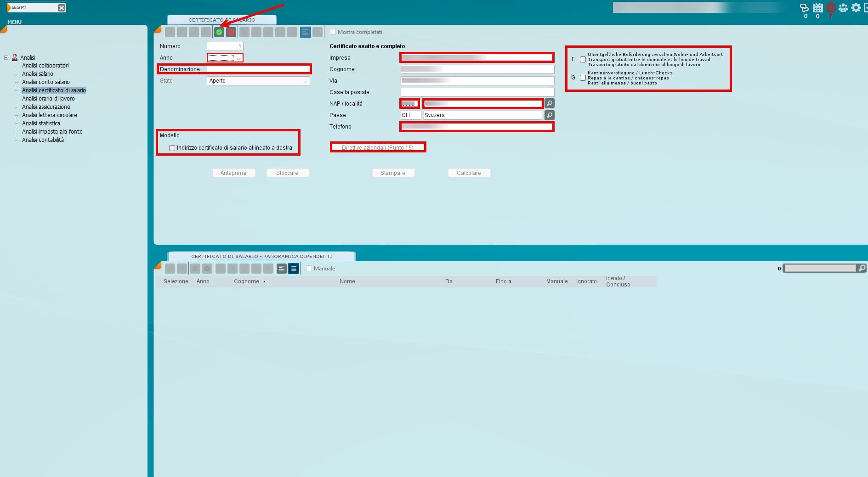Open the red clipboard task list icon
Image resolution: width=868 pixels, height=477 pixels.
(x=831, y=8)
